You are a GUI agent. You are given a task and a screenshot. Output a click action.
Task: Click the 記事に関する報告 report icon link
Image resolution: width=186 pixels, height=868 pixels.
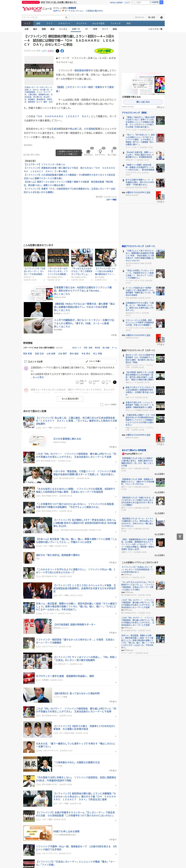[32, 155]
